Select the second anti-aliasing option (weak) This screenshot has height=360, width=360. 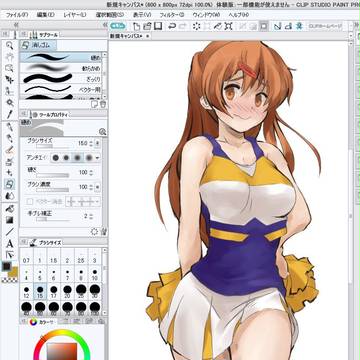click(66, 158)
